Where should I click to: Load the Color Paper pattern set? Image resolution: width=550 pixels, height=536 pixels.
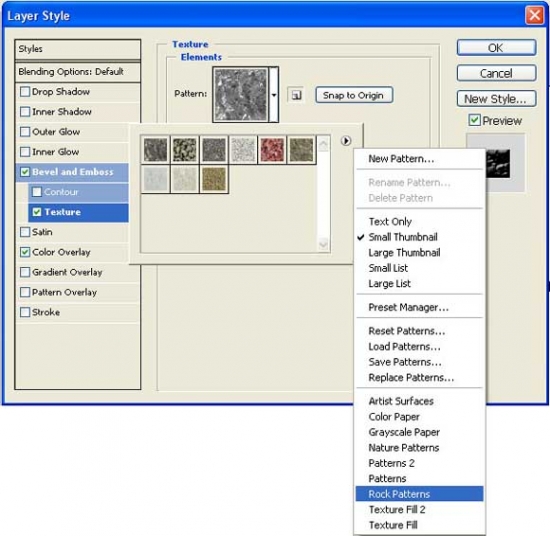(x=420, y=417)
